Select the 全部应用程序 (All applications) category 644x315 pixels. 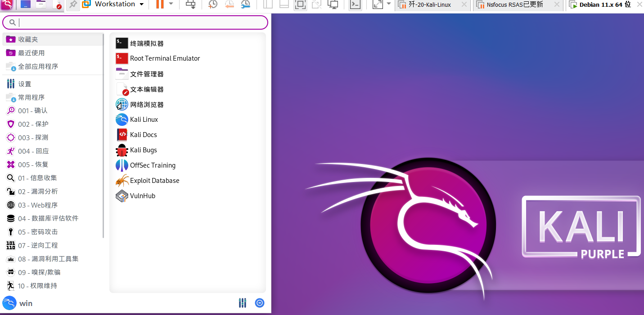53,66
